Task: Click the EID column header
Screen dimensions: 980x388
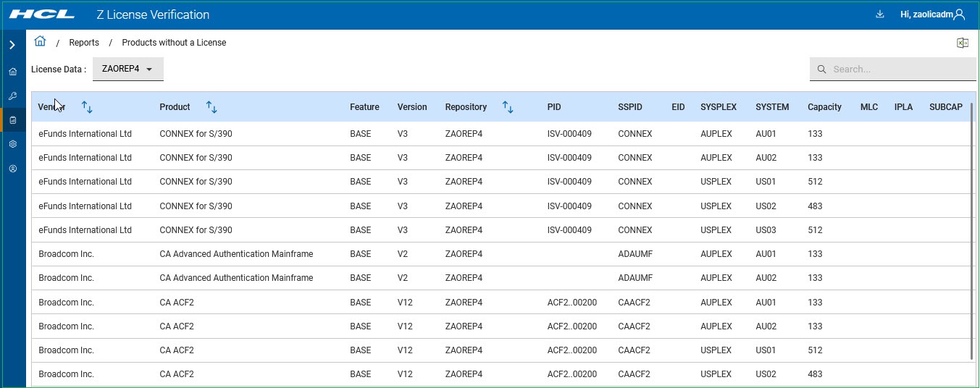Action: [x=678, y=107]
